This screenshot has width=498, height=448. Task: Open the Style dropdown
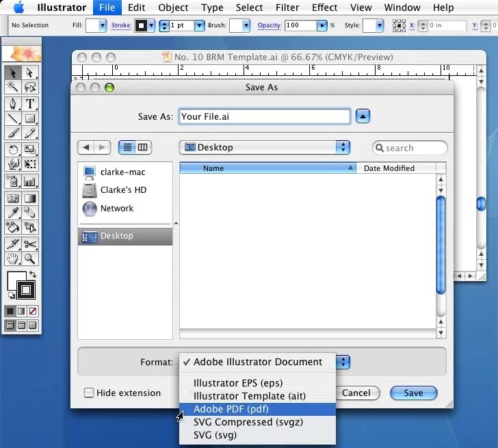click(x=379, y=25)
